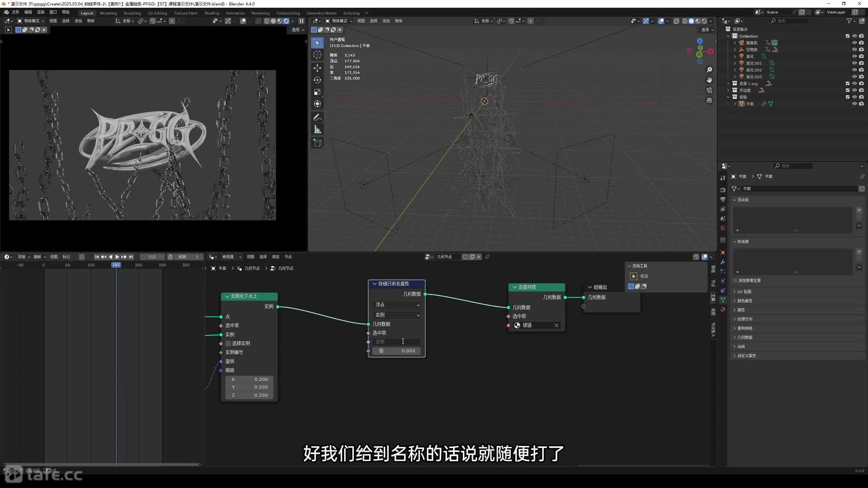The image size is (868, 488).
Task: Switch perspective/orthographic grid gizmo
Action: (709, 100)
